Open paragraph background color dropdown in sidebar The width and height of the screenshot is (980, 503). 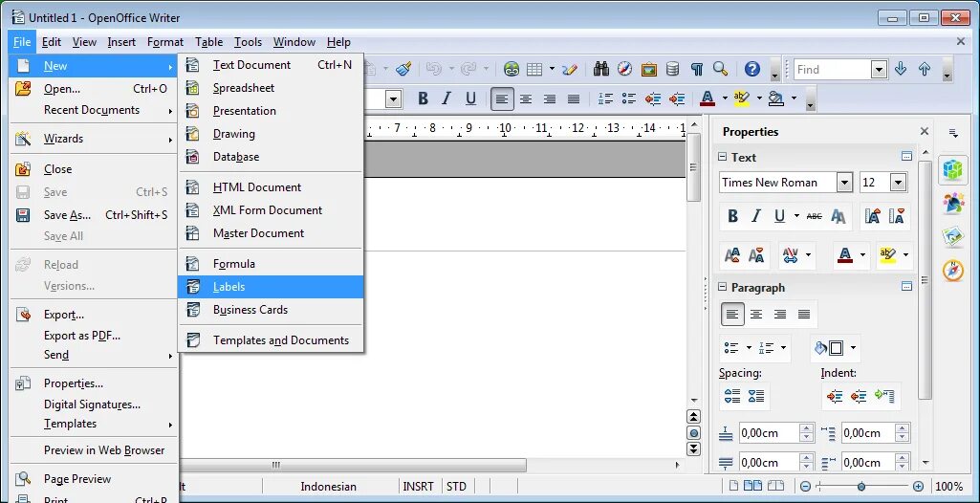point(853,348)
